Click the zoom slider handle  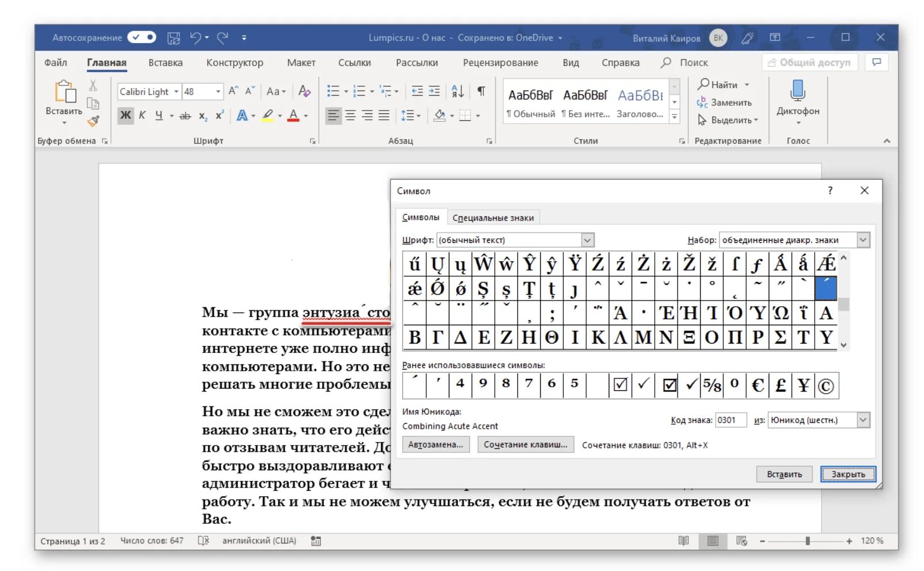808,541
